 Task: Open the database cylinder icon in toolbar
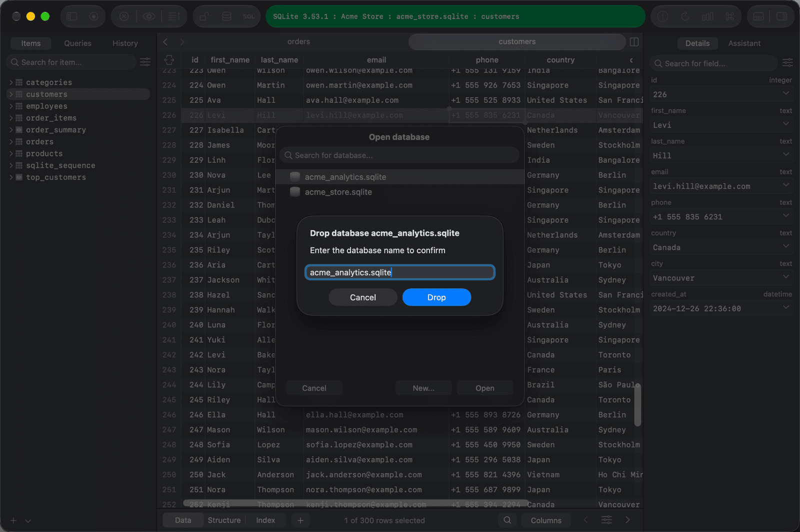pyautogui.click(x=226, y=16)
